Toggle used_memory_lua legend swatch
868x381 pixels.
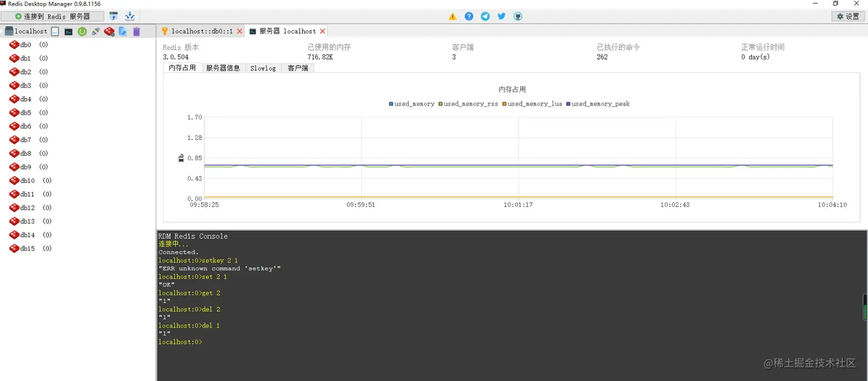click(x=505, y=104)
